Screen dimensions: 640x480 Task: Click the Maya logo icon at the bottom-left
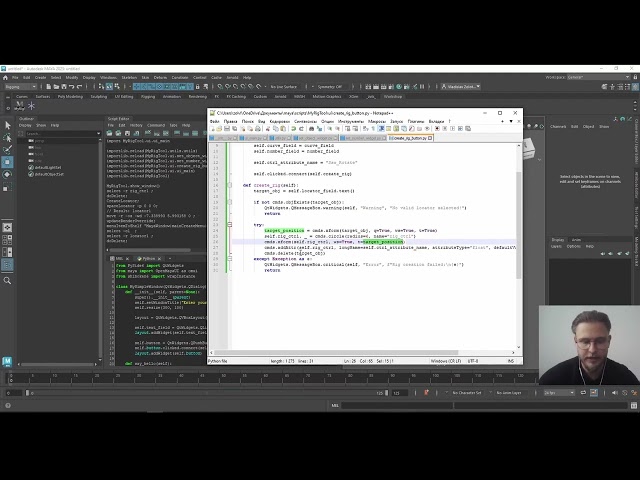[x=7, y=361]
